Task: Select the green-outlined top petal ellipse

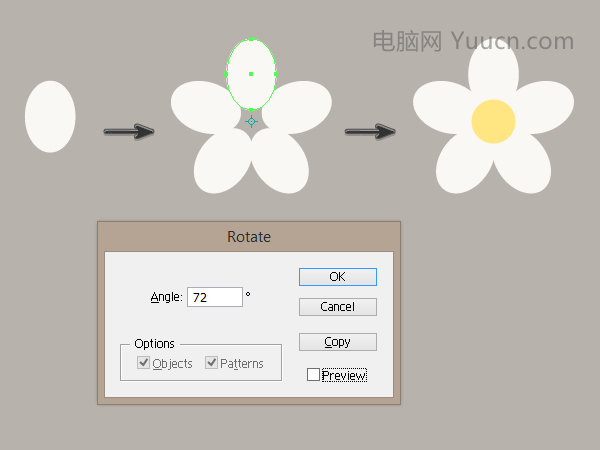Action: (251, 74)
